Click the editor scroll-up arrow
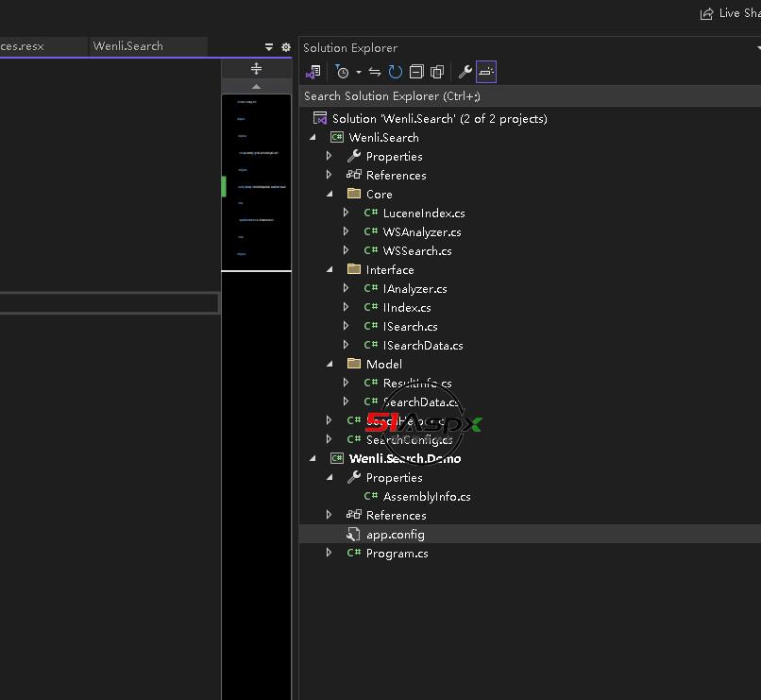 point(256,86)
